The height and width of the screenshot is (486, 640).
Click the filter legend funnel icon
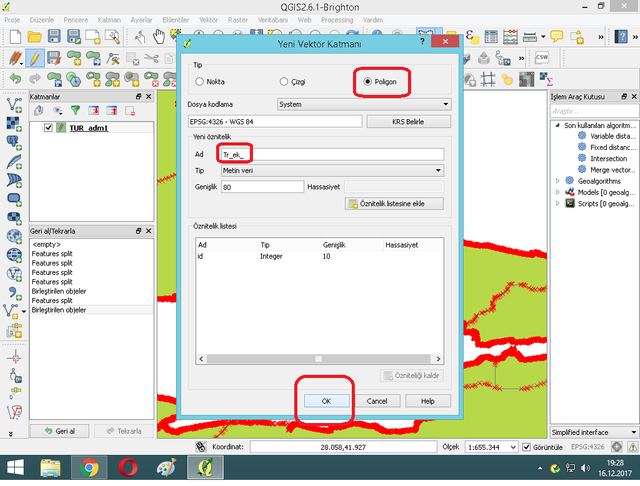coord(76,110)
